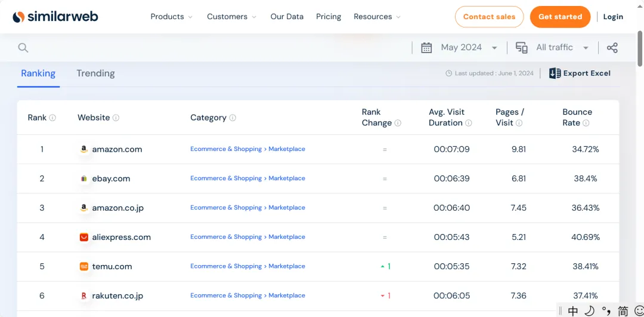Click the IME emoji smiley icon

pyautogui.click(x=639, y=311)
